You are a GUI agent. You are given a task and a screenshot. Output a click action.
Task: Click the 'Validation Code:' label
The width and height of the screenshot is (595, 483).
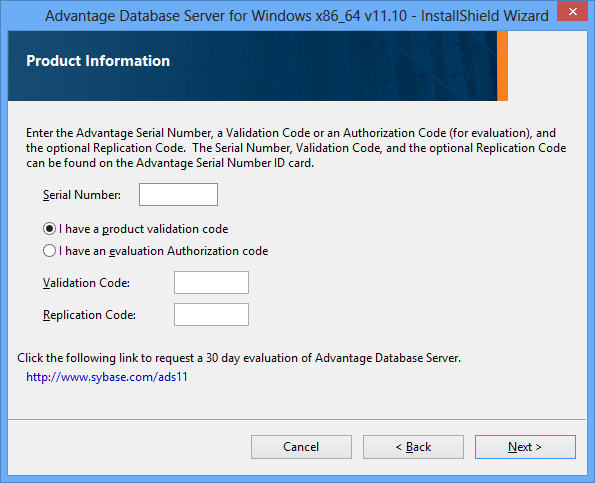tap(87, 283)
